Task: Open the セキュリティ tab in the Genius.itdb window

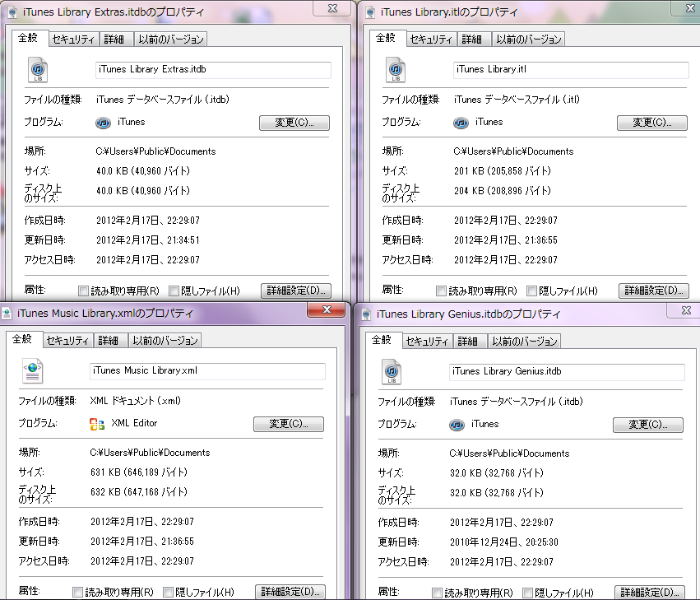Action: click(427, 342)
